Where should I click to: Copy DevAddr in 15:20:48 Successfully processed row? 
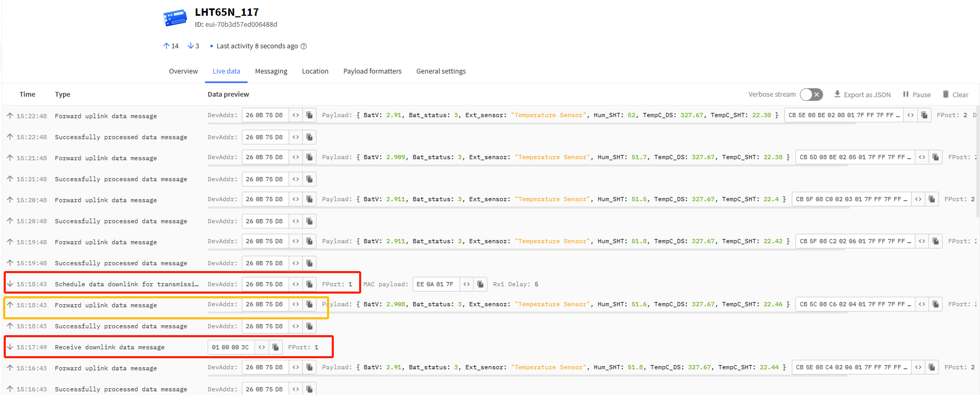tap(310, 221)
